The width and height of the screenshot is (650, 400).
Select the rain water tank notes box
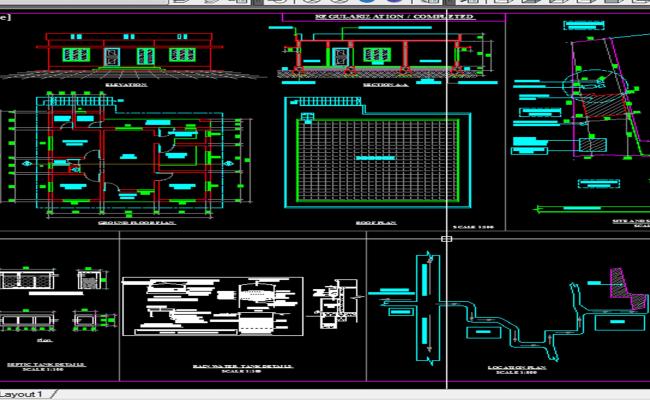180,307
